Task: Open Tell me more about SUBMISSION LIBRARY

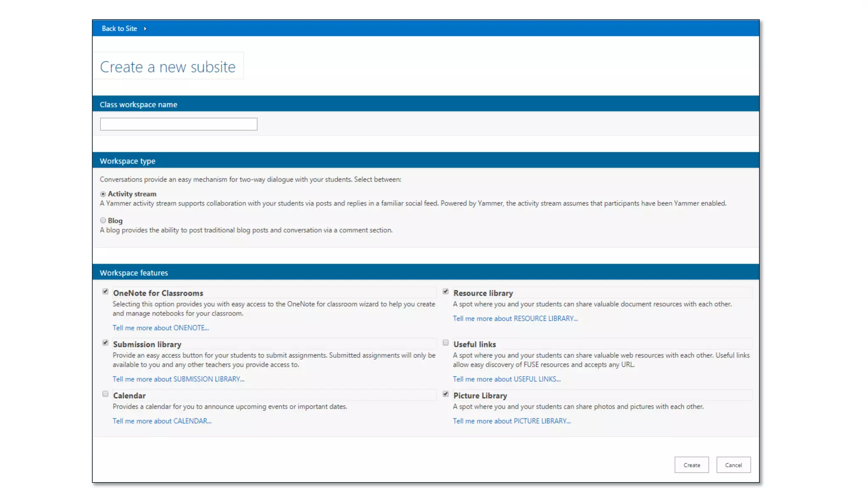Action: (x=178, y=379)
